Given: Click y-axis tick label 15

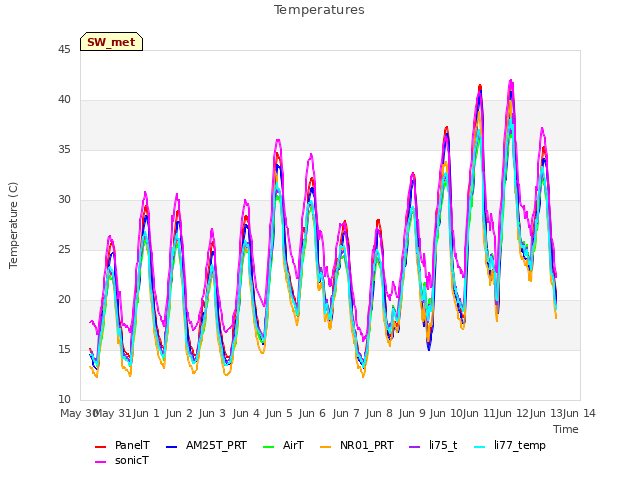Looking at the screenshot, I should click(x=64, y=350).
